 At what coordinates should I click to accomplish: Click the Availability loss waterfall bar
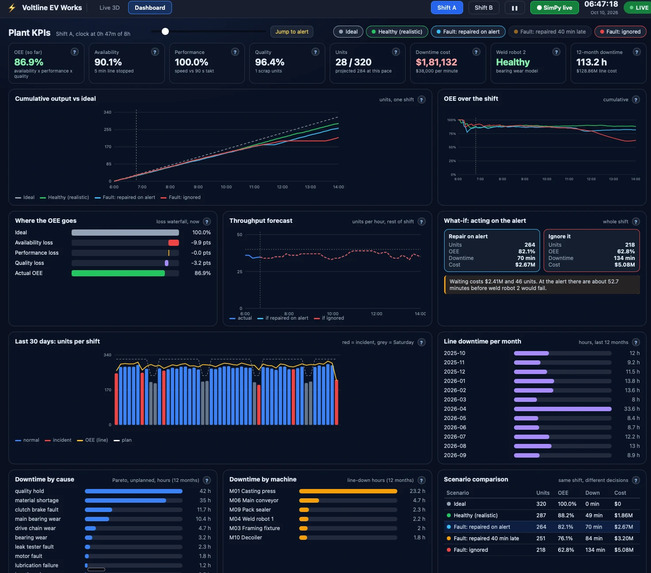(x=174, y=242)
